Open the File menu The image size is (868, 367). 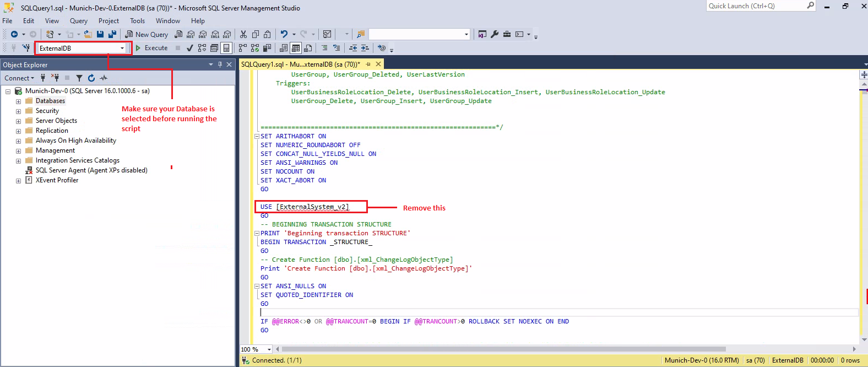(7, 21)
